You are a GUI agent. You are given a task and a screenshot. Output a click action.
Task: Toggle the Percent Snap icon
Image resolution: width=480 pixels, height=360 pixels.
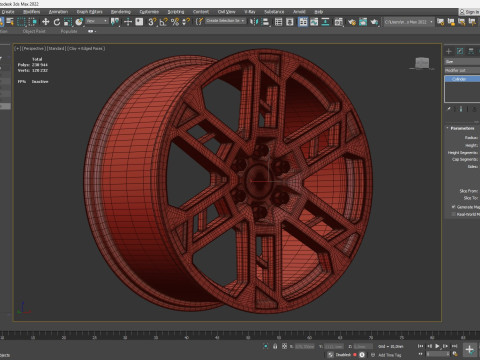[175, 22]
